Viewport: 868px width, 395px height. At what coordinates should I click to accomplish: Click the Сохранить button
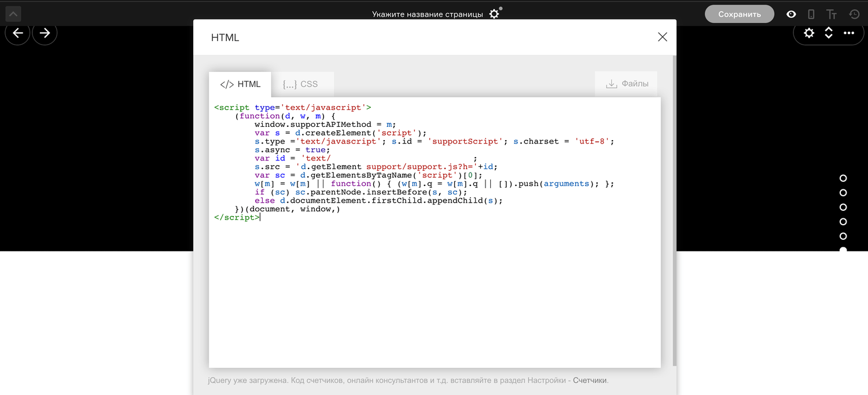click(740, 14)
